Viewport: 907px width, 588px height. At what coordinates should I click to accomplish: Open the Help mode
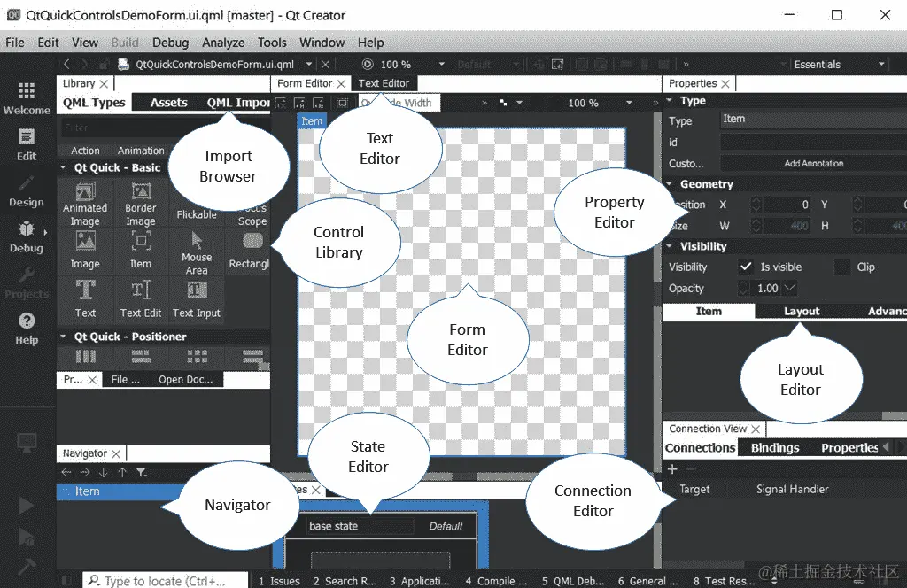(27, 329)
